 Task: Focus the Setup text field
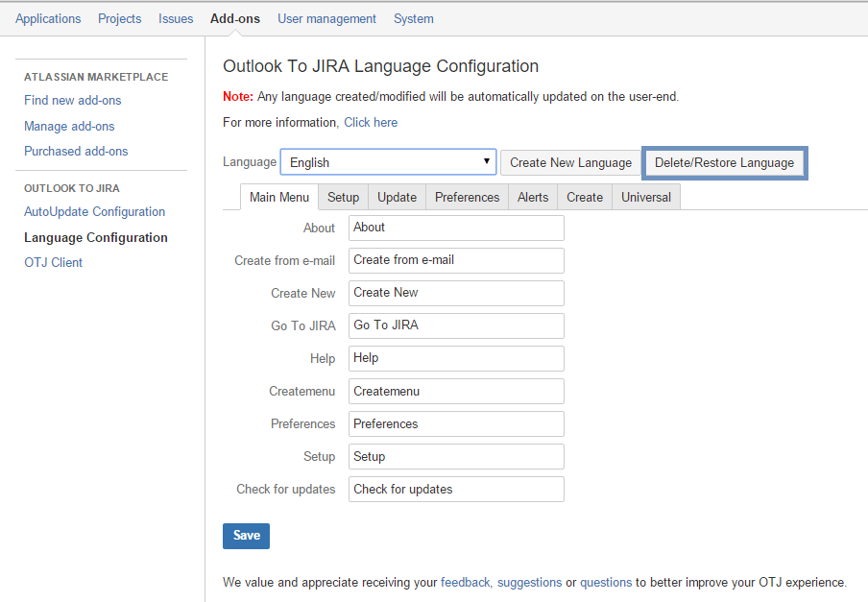[x=456, y=456]
